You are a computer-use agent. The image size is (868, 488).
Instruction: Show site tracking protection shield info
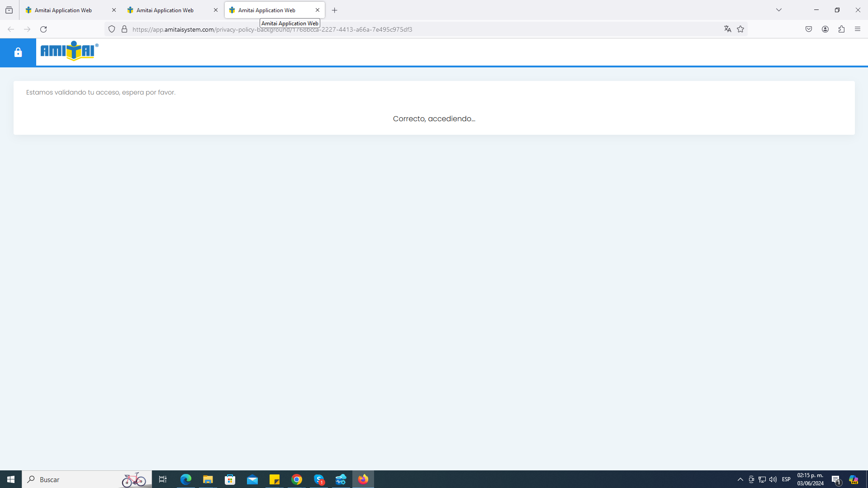[x=112, y=29]
